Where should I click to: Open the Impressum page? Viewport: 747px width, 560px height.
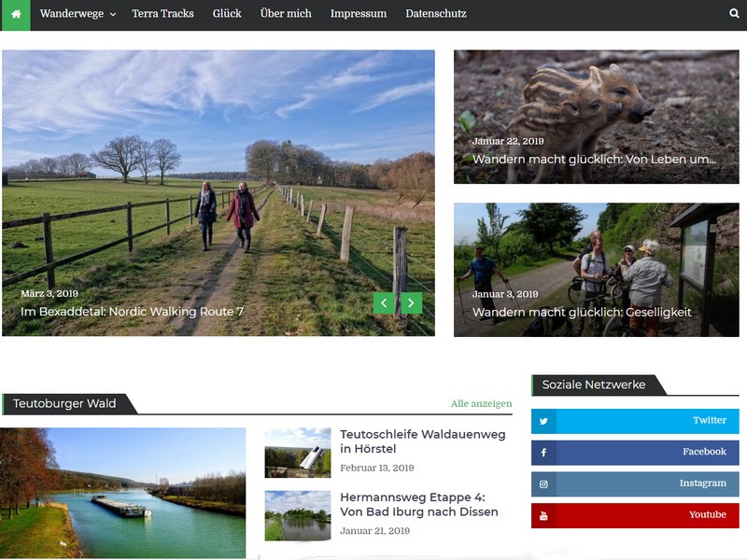pos(359,13)
